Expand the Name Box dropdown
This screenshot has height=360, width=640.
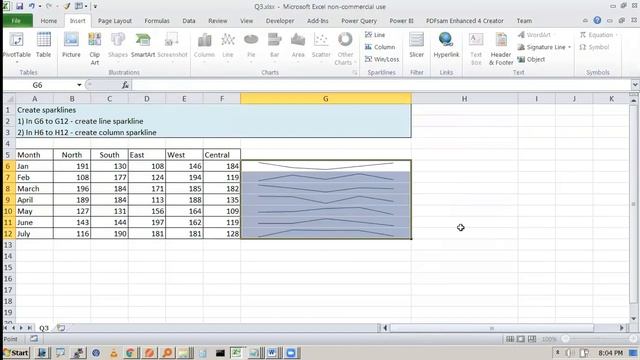(x=79, y=85)
